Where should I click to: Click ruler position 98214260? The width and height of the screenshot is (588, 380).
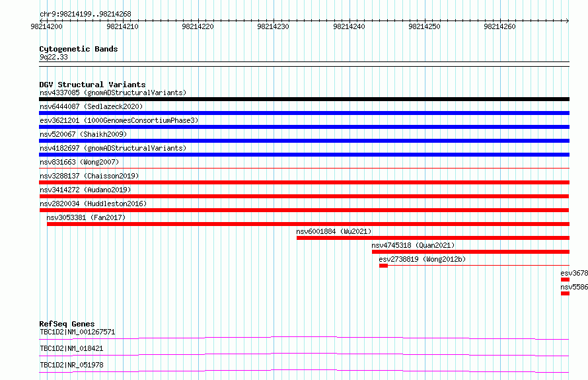(499, 26)
